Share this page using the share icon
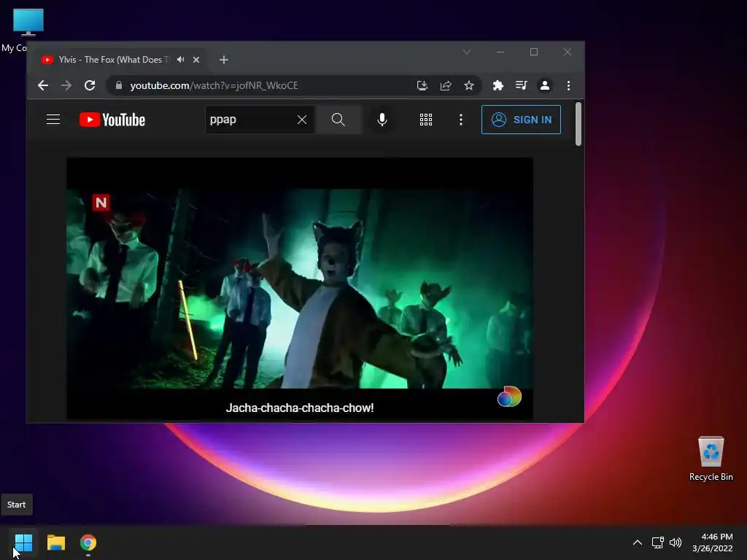 click(446, 85)
